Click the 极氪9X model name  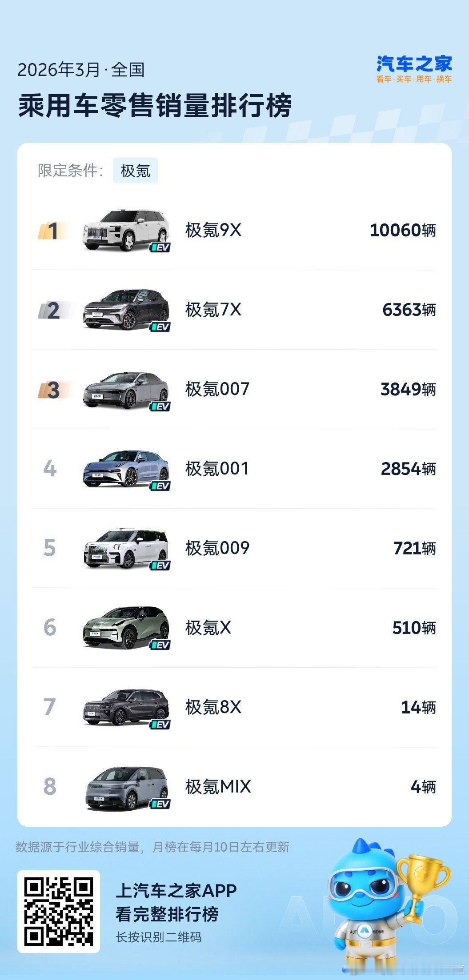click(x=213, y=230)
